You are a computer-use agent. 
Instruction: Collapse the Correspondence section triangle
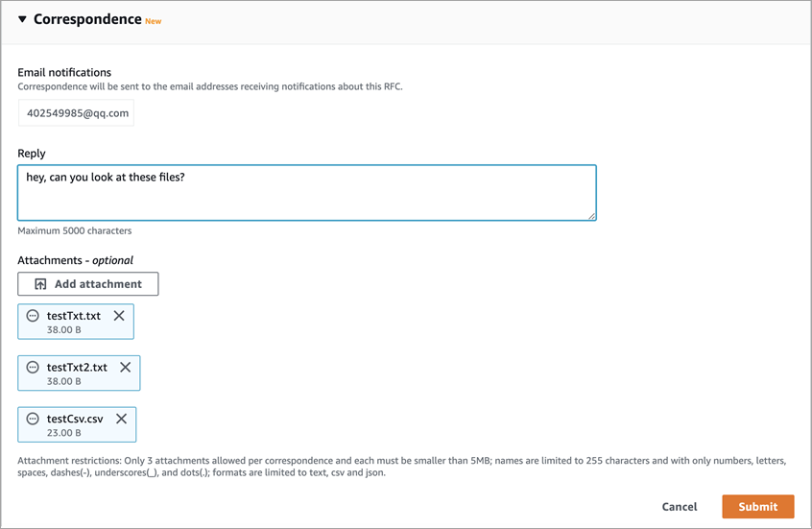click(x=22, y=19)
